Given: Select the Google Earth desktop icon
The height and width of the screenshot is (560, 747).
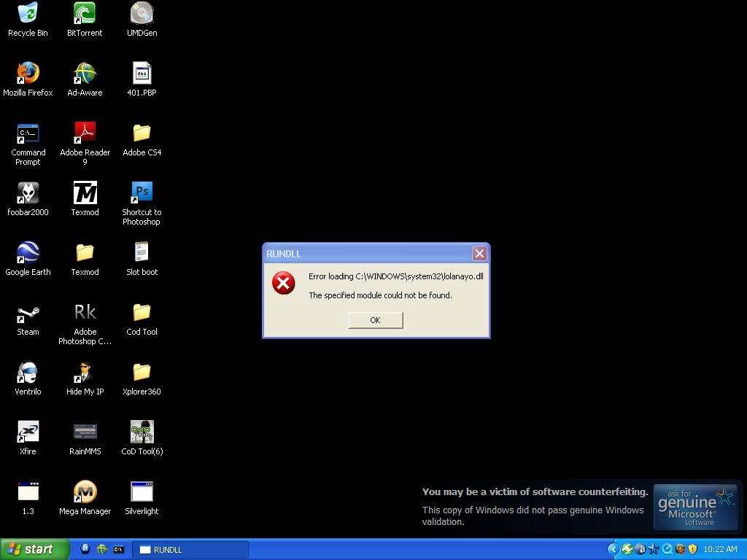Looking at the screenshot, I should coord(28,253).
